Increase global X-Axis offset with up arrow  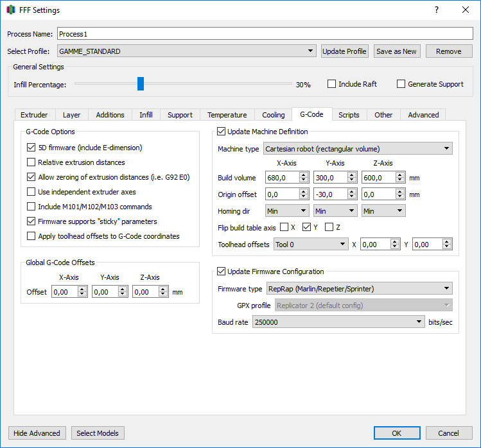coord(82,289)
